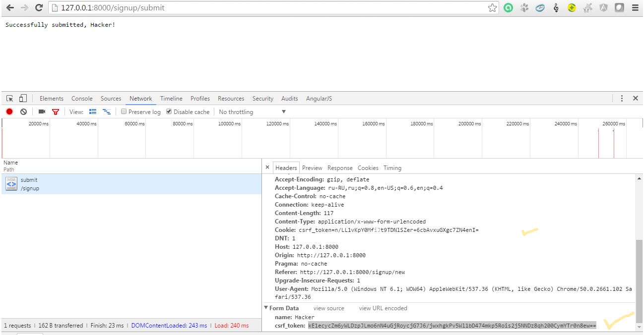Open the Timeline tab
Image resolution: width=644 pixels, height=335 pixels.
click(171, 98)
